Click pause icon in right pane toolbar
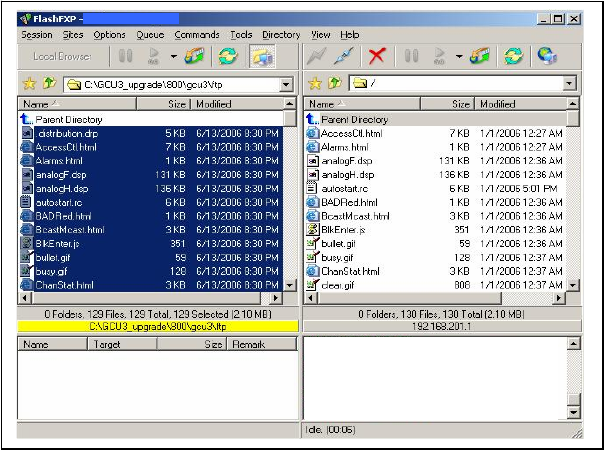This screenshot has width=604, height=450. coord(411,56)
